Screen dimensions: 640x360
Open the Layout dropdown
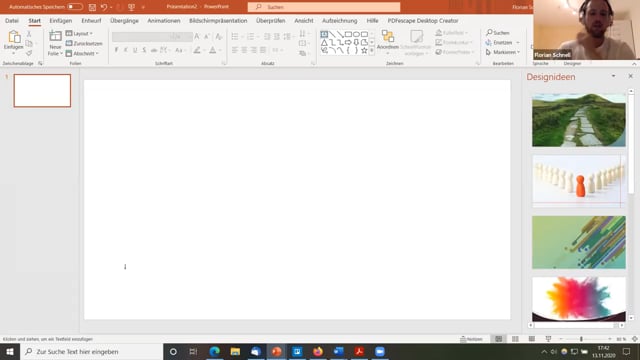(x=79, y=33)
